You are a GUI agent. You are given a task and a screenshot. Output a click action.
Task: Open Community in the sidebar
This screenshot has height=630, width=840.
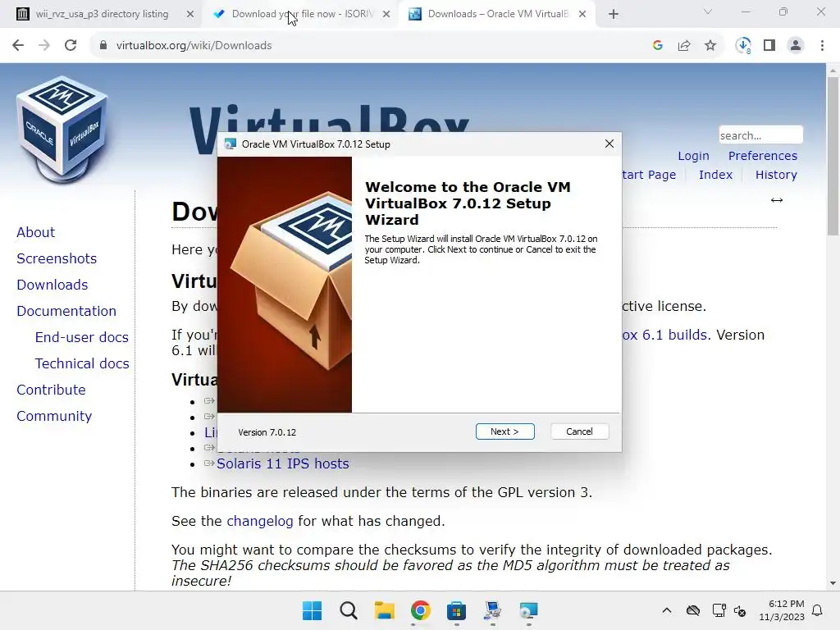(x=54, y=416)
